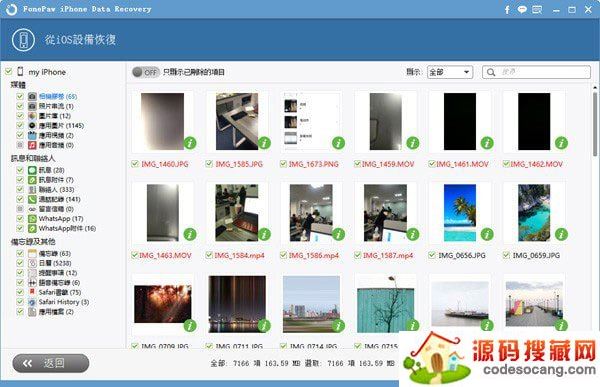Click the IMG_1459.MOV file name
Image resolution: width=600 pixels, height=387 pixels.
tap(388, 164)
